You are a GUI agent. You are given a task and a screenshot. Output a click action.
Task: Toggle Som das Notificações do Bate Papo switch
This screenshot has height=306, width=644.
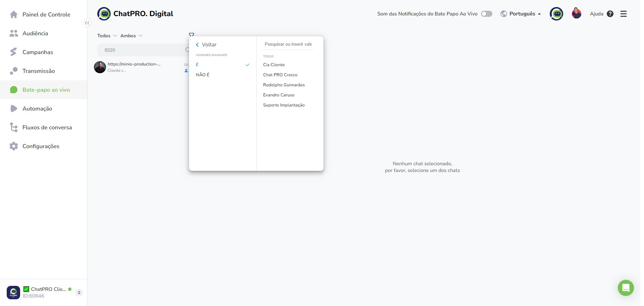[487, 14]
